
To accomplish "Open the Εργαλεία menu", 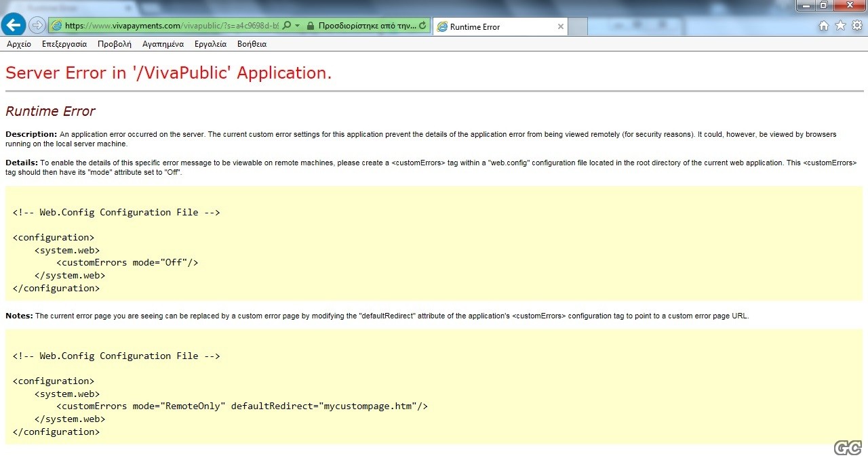I will click(x=210, y=44).
